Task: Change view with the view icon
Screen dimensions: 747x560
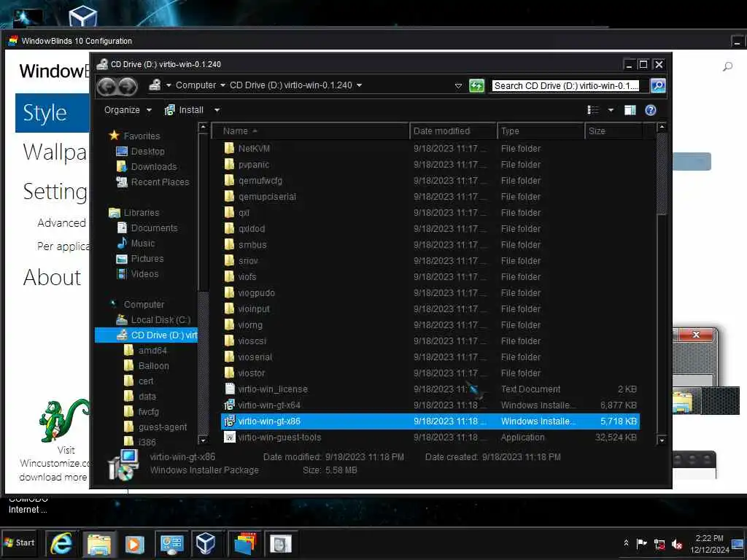Action: point(593,110)
